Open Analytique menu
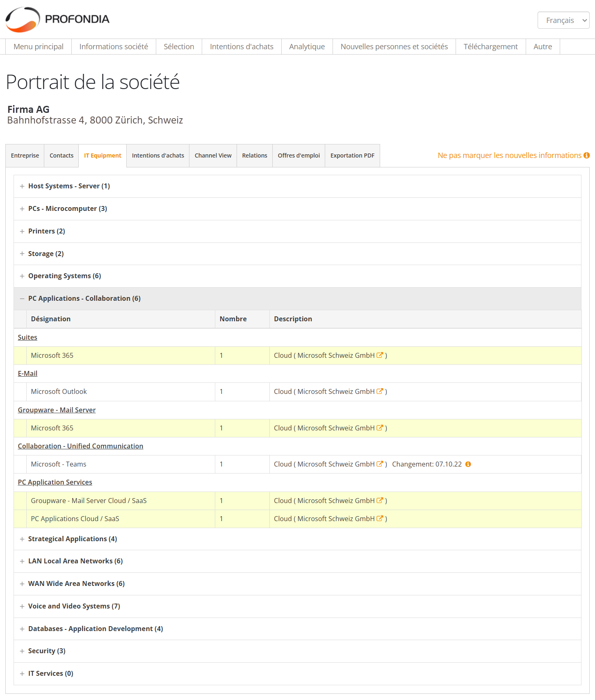Image resolution: width=595 pixels, height=700 pixels. (307, 47)
